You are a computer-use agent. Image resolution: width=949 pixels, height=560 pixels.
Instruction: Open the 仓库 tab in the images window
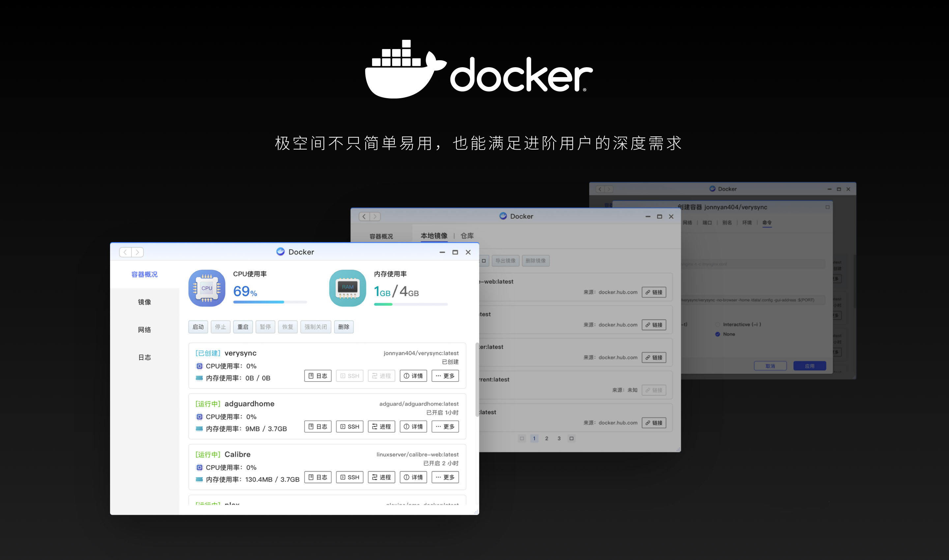point(467,236)
